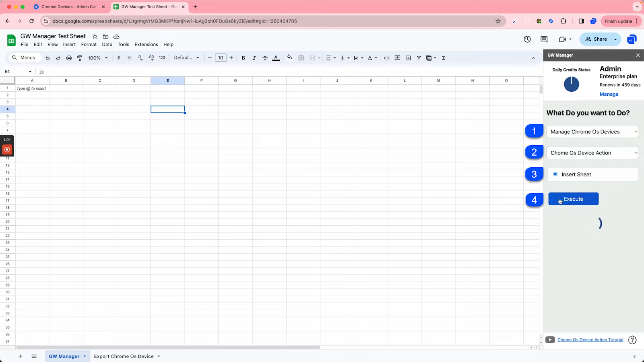Open the fill color picker
This screenshot has width=644, height=362.
tap(289, 58)
